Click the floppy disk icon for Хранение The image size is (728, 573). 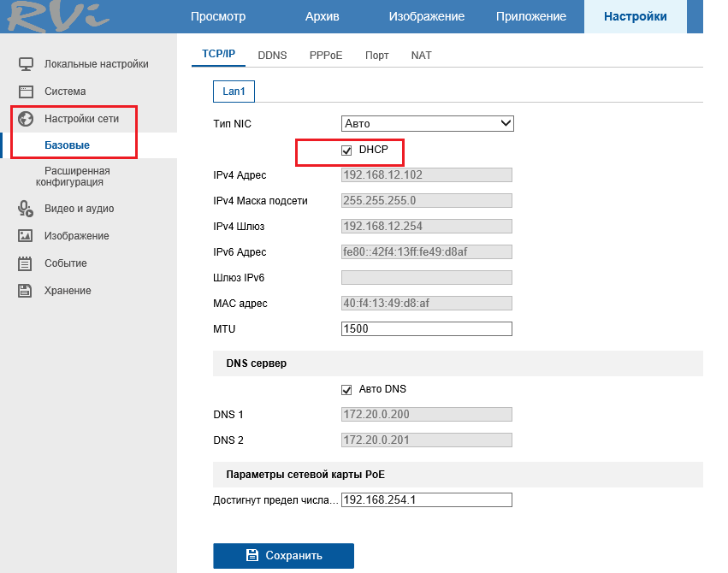coord(26,291)
